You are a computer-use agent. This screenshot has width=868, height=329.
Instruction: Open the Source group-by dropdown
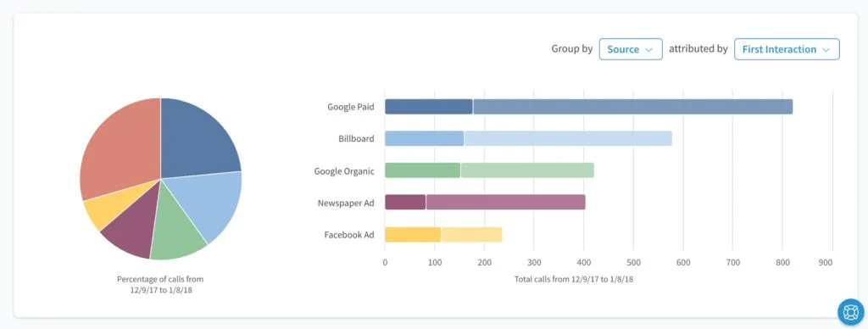point(631,49)
